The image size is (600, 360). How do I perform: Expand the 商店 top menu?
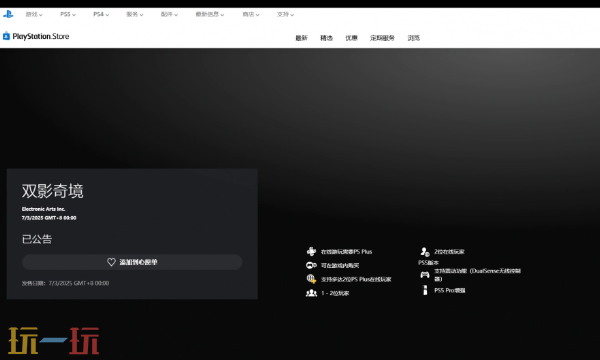point(251,15)
